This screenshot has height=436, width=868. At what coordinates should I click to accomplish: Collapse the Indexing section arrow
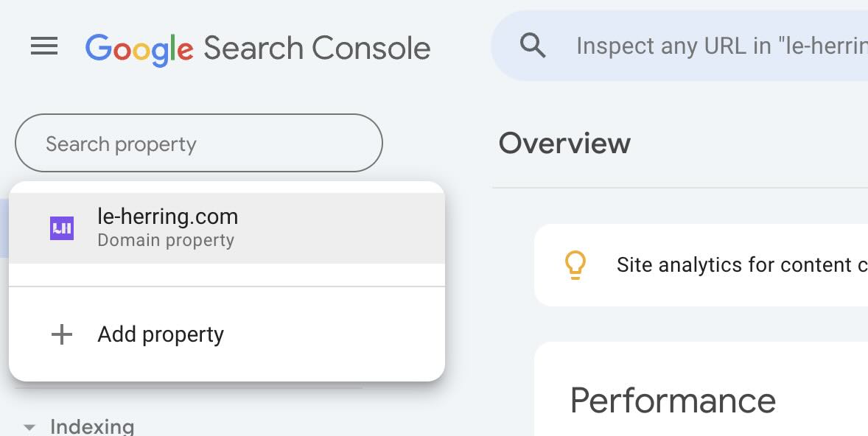tap(29, 427)
